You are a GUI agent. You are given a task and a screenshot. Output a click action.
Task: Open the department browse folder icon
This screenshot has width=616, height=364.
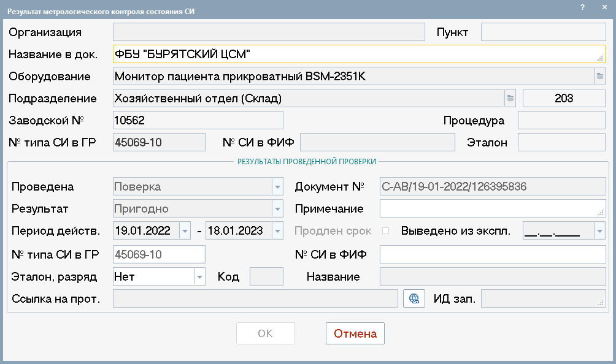(x=510, y=98)
